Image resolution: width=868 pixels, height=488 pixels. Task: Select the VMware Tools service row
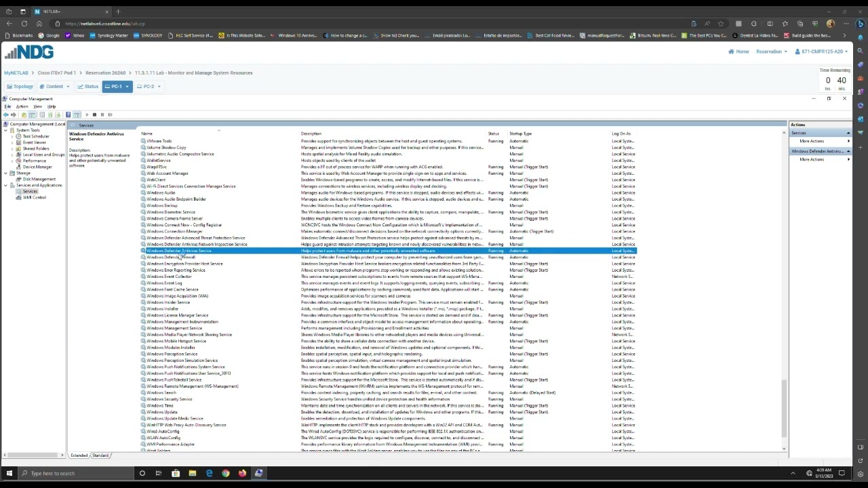pyautogui.click(x=389, y=141)
